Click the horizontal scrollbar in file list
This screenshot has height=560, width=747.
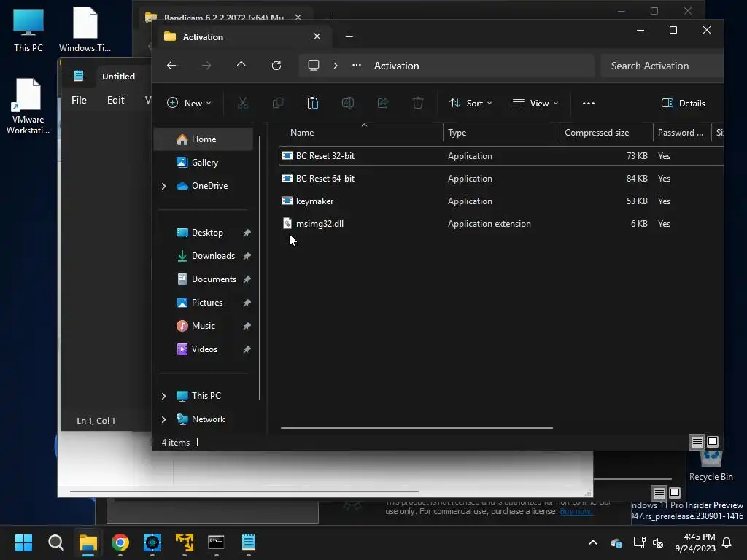417,428
